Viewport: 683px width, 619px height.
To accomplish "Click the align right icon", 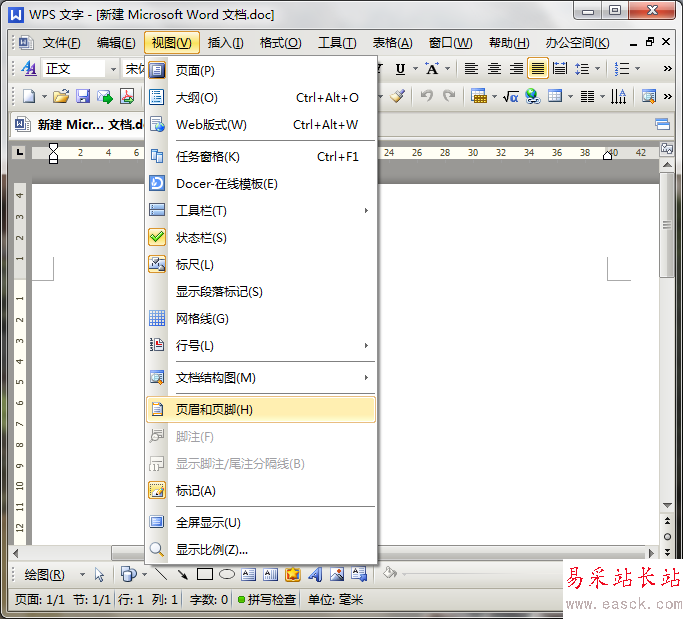I will 516,68.
